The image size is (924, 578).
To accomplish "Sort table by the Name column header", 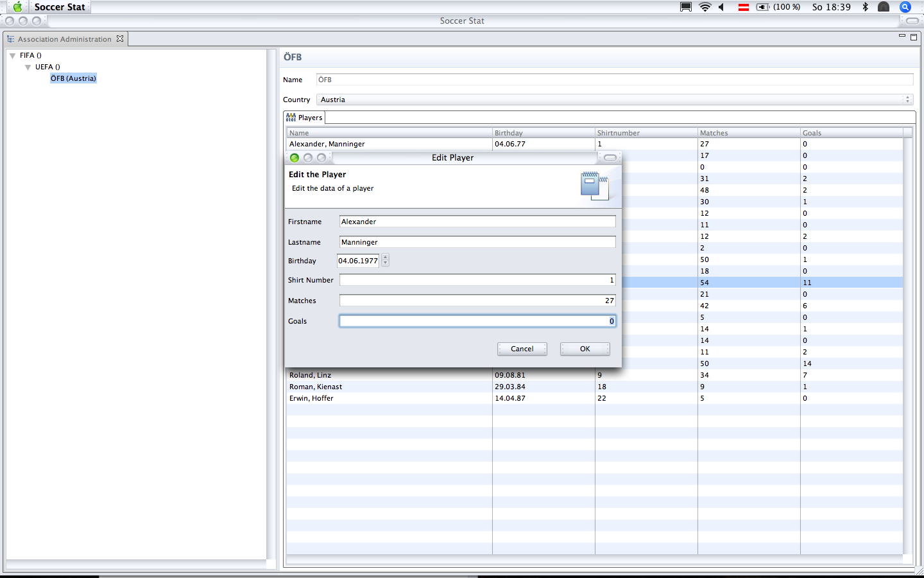I will coord(389,133).
